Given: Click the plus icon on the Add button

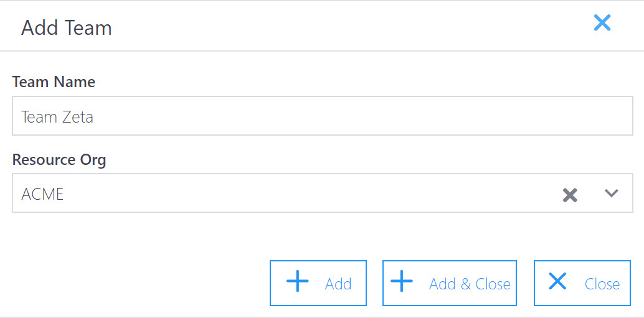Looking at the screenshot, I should 298,282.
